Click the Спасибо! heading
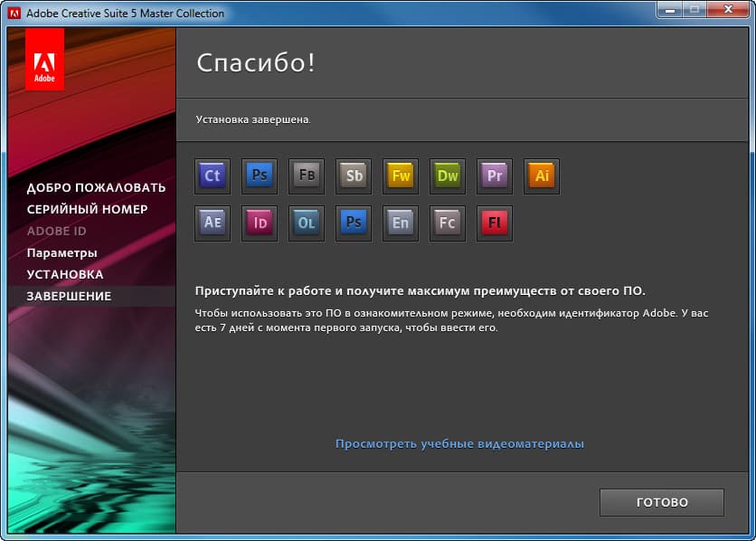This screenshot has height=541, width=756. tap(256, 62)
